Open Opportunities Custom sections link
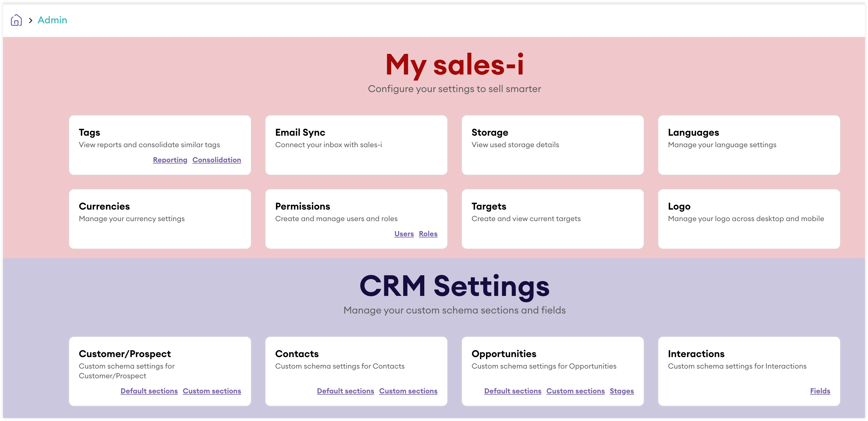 [575, 391]
